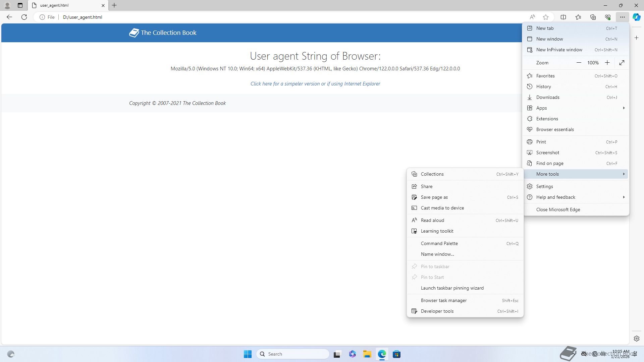Click the simpler version link
The width and height of the screenshot is (644, 362).
(315, 84)
